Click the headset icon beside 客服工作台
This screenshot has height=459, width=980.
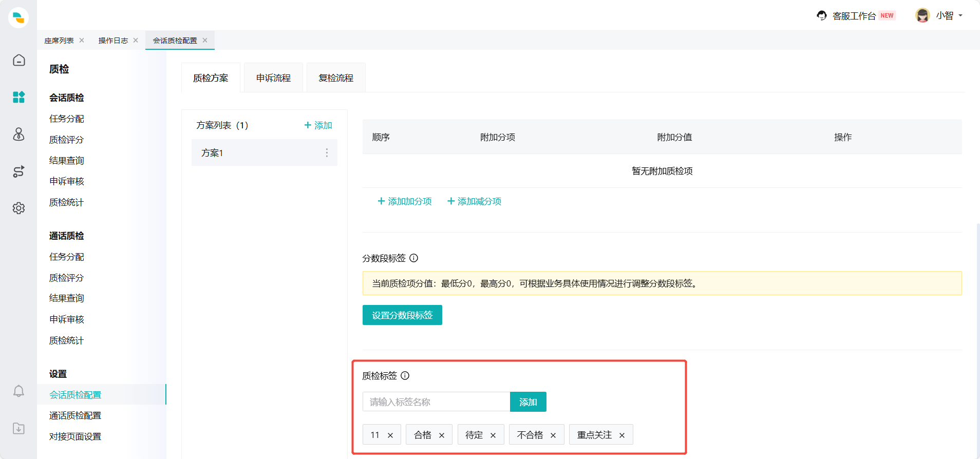(x=822, y=15)
